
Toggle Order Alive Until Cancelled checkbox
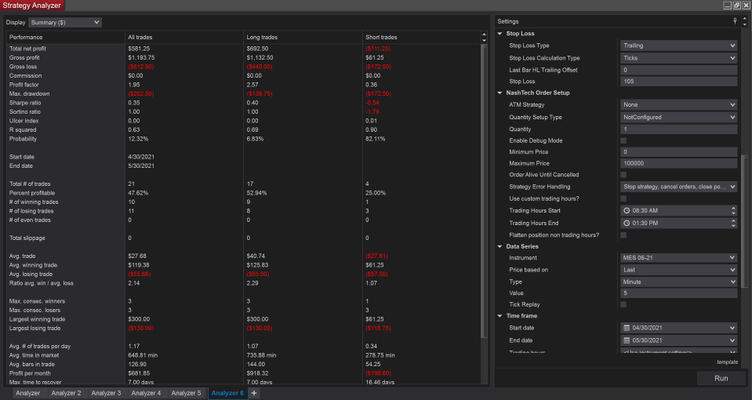point(624,174)
